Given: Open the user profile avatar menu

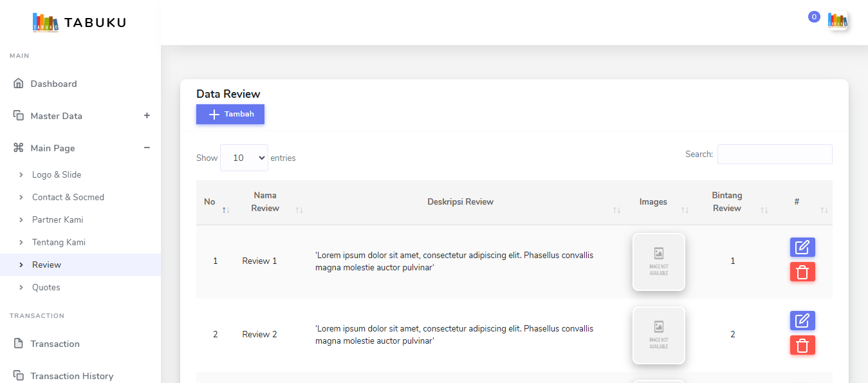Looking at the screenshot, I should [837, 21].
